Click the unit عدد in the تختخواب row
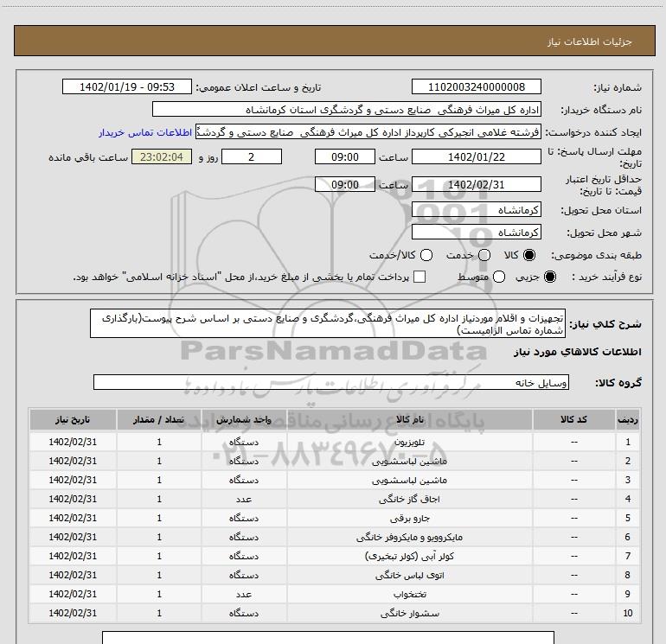The height and width of the screenshot is (644, 666). pyautogui.click(x=244, y=595)
